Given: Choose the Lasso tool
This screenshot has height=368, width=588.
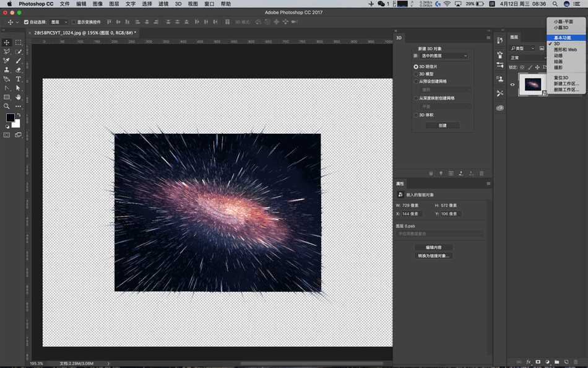Looking at the screenshot, I should (x=6, y=52).
